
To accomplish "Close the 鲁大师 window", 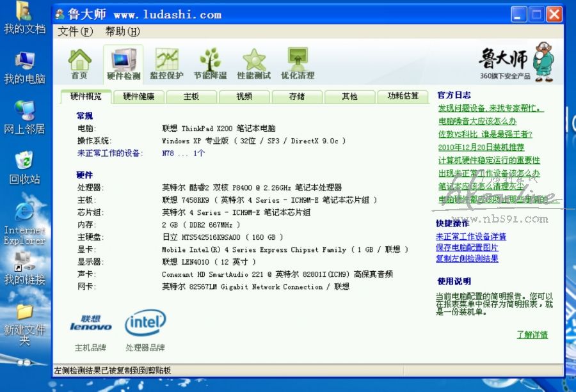I will tap(554, 15).
